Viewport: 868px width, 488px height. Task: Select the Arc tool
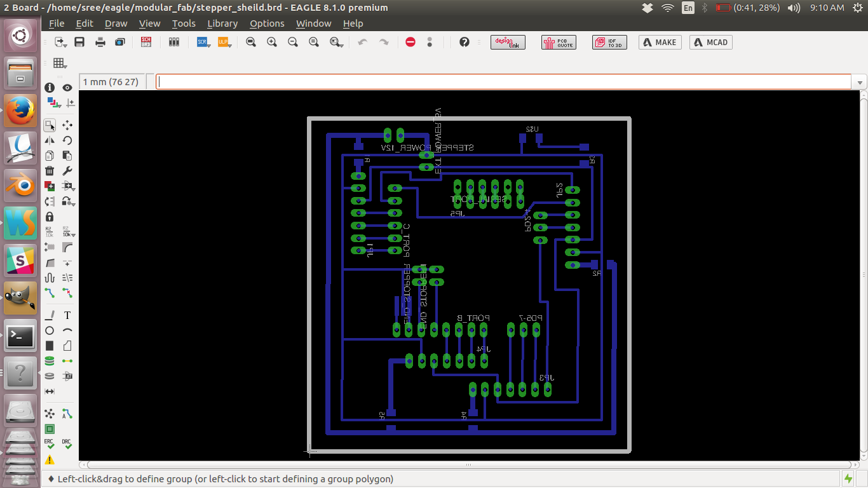(x=67, y=330)
